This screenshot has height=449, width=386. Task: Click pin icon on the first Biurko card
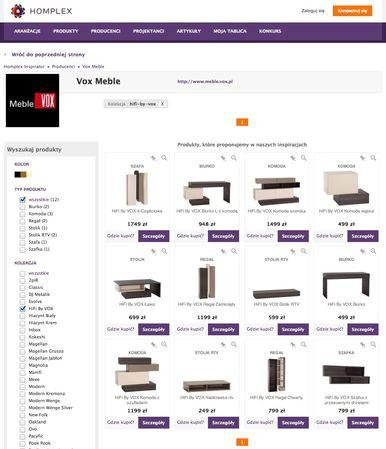coord(223,158)
